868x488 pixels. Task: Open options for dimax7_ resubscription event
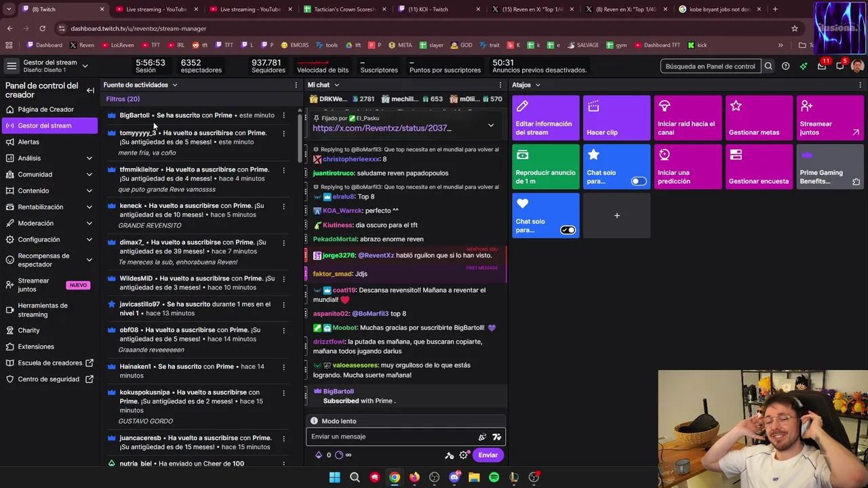284,243
